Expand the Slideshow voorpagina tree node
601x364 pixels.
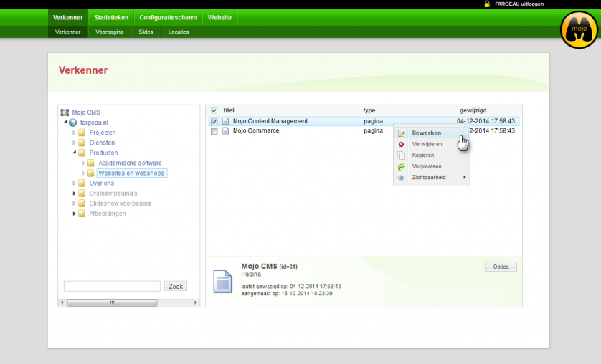[x=74, y=203]
